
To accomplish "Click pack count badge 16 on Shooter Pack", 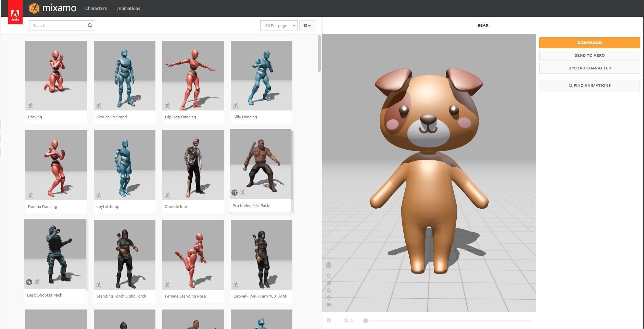I will (x=29, y=282).
